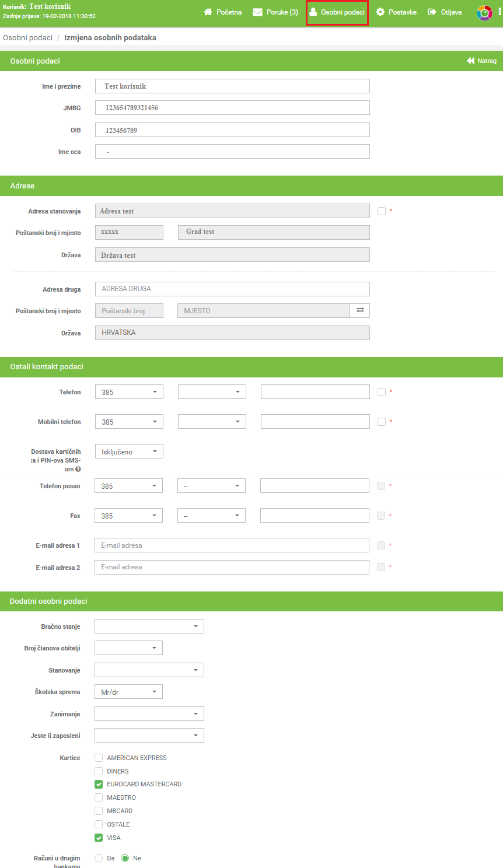Check the MBCARD card box
This screenshot has width=503, height=868.
[x=99, y=811]
